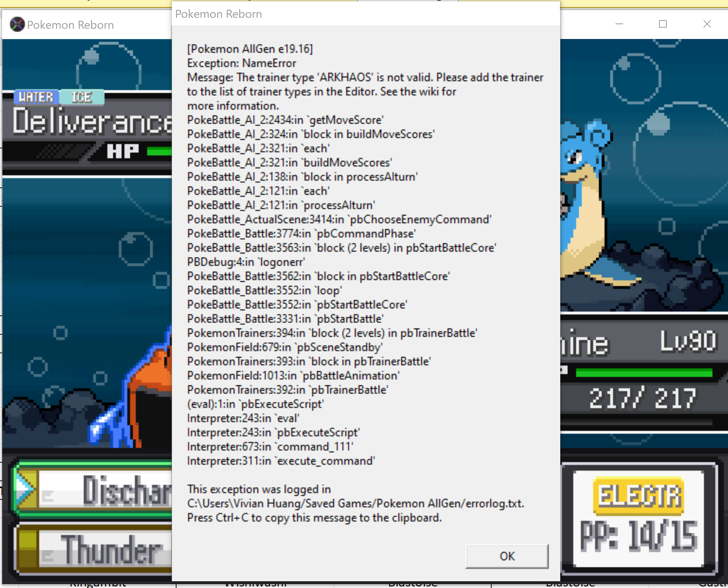Click the Lv90 level text

click(x=688, y=341)
